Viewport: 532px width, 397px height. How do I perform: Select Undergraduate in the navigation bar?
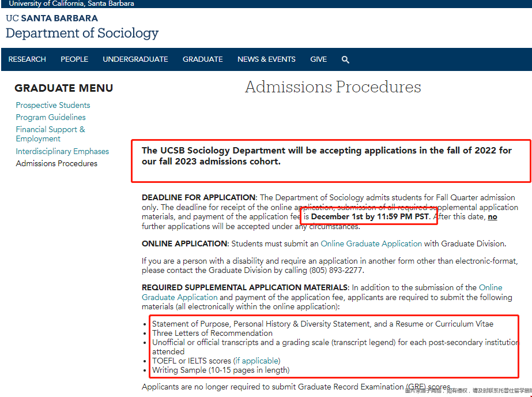tap(135, 59)
